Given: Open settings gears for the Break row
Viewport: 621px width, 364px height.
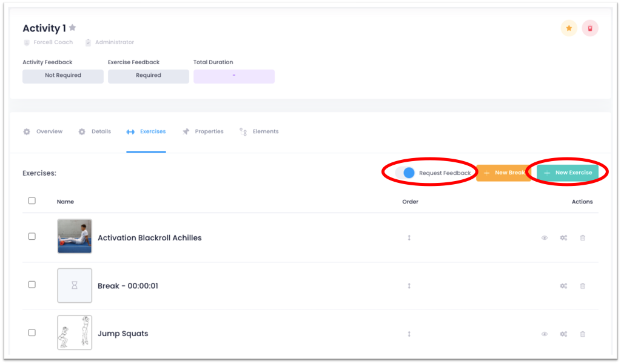Looking at the screenshot, I should tap(563, 286).
